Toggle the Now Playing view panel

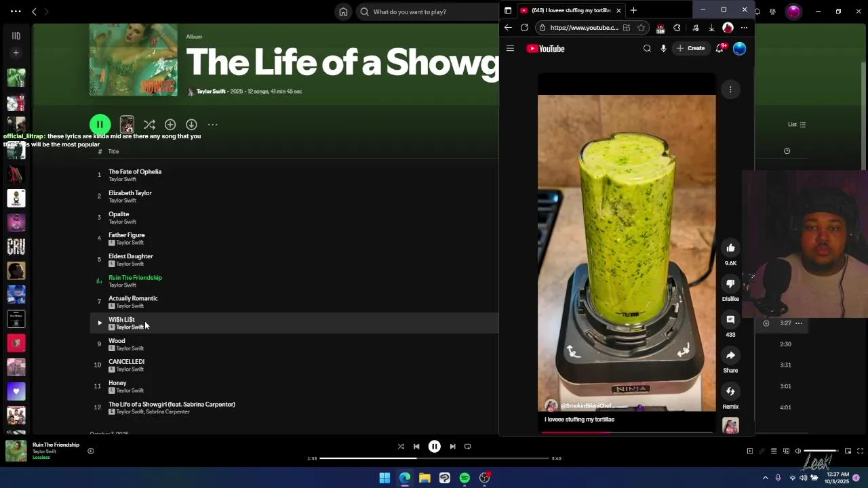pyautogui.click(x=750, y=451)
